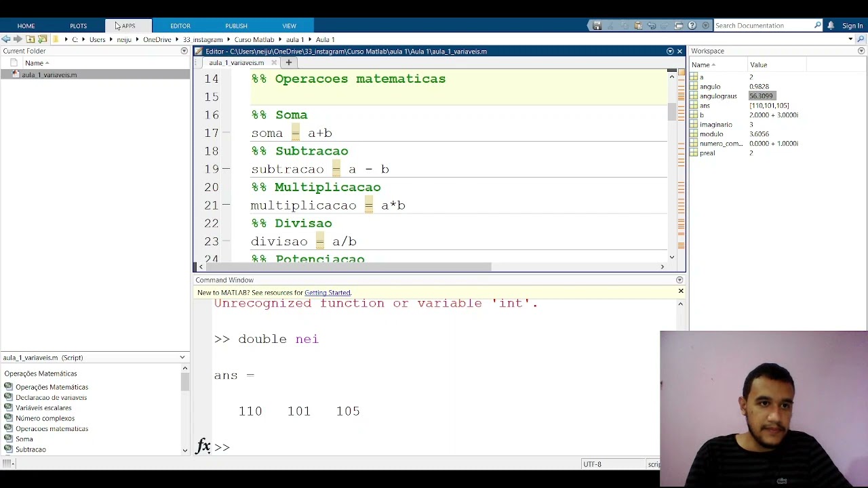Select the aula_1_variaveis.m editor tab
Screen dimensions: 868x488
click(236, 63)
